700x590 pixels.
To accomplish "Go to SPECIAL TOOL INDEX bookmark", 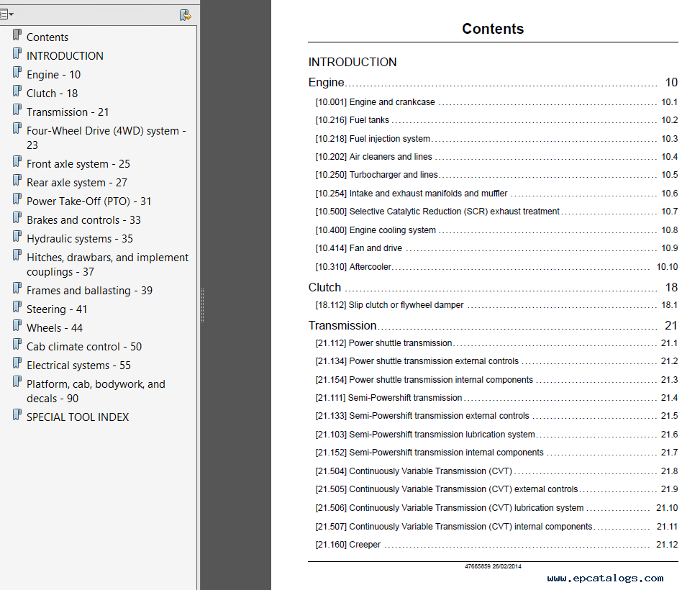I will [x=78, y=417].
